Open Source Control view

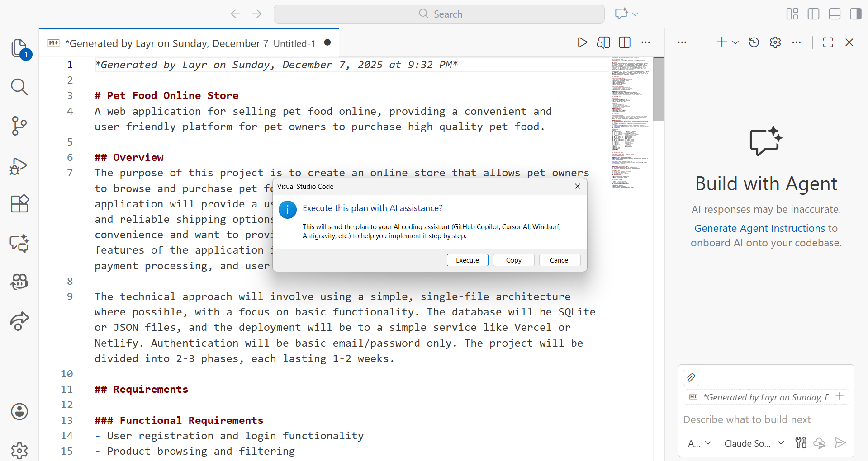coord(19,126)
